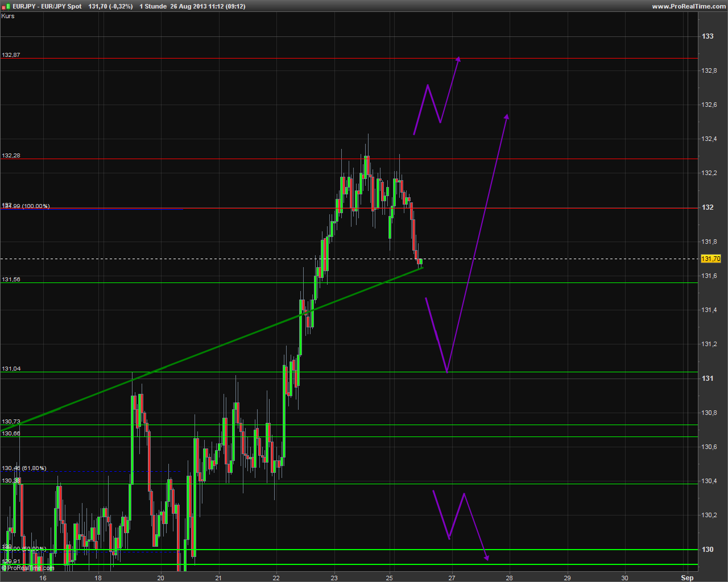728x582 pixels.
Task: Click bold price axis value 132
Action: tap(708, 207)
